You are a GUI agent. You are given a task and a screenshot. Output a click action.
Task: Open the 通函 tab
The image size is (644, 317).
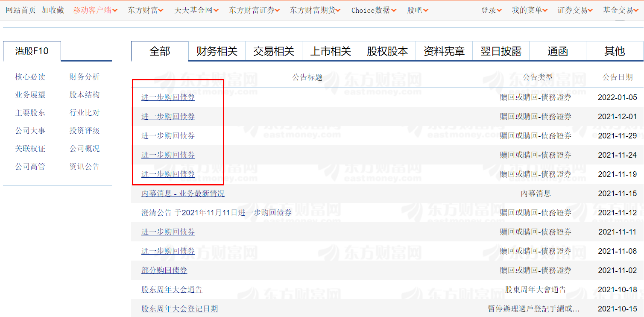558,51
